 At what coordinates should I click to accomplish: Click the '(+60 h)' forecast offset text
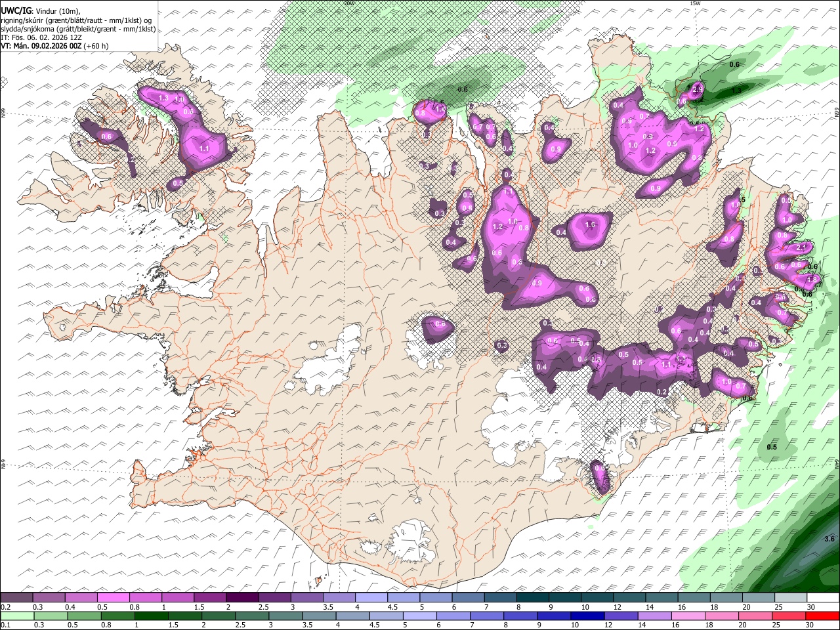point(96,46)
